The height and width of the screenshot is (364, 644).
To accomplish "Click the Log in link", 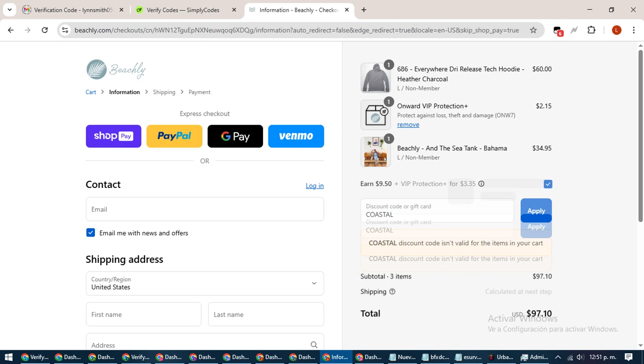I will 315,186.
